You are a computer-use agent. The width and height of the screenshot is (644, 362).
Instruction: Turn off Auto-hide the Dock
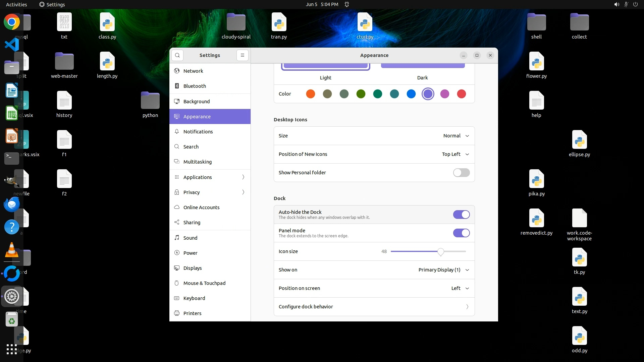[461, 215]
